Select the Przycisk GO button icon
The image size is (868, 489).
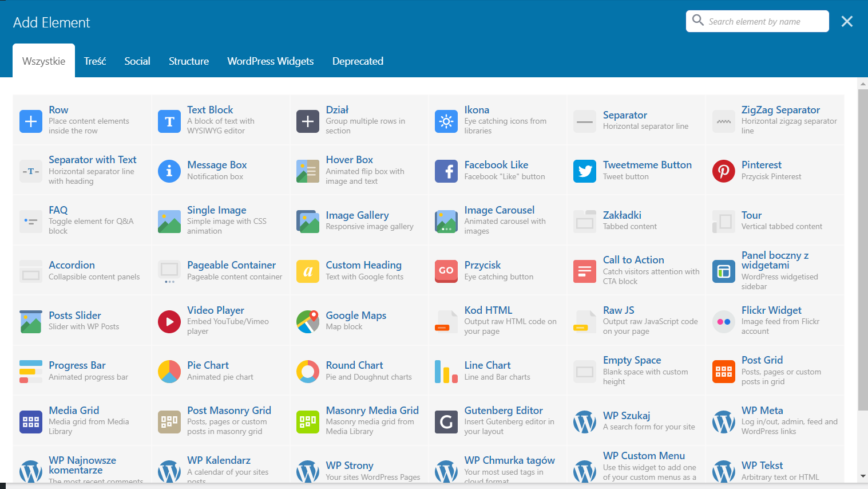tap(446, 271)
